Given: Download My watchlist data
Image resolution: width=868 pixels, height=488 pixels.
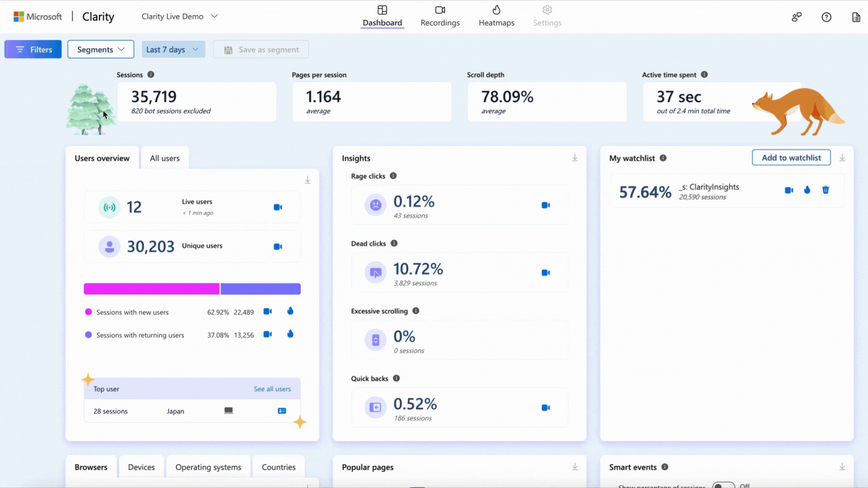Looking at the screenshot, I should click(842, 158).
